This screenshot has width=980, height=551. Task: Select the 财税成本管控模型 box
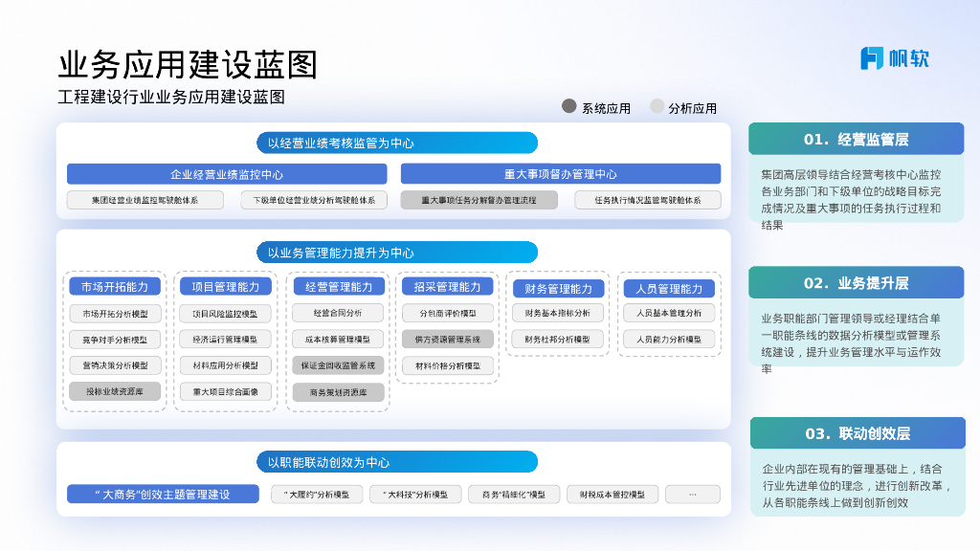pyautogui.click(x=612, y=495)
